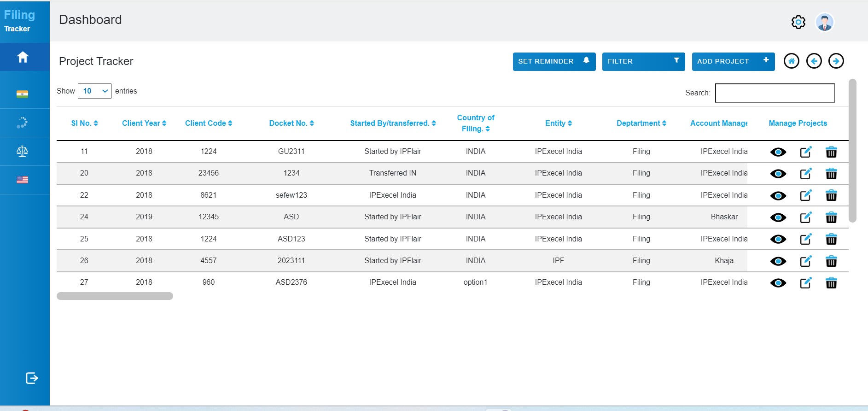Delete project with docket ASD123
Screen dimensions: 868x411
click(831, 239)
